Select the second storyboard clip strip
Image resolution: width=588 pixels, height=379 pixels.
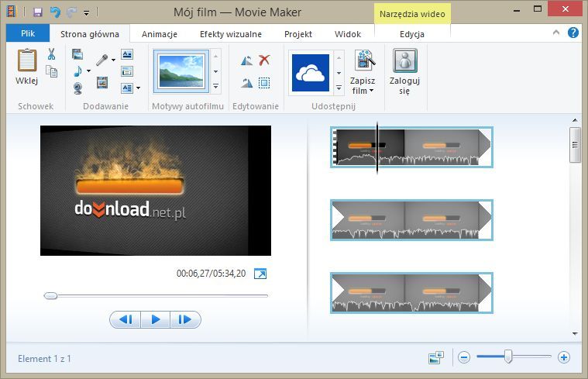coord(411,219)
